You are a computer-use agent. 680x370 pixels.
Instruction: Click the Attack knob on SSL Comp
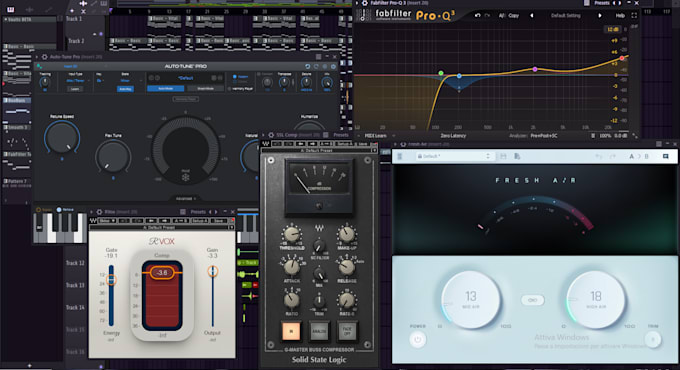291,267
